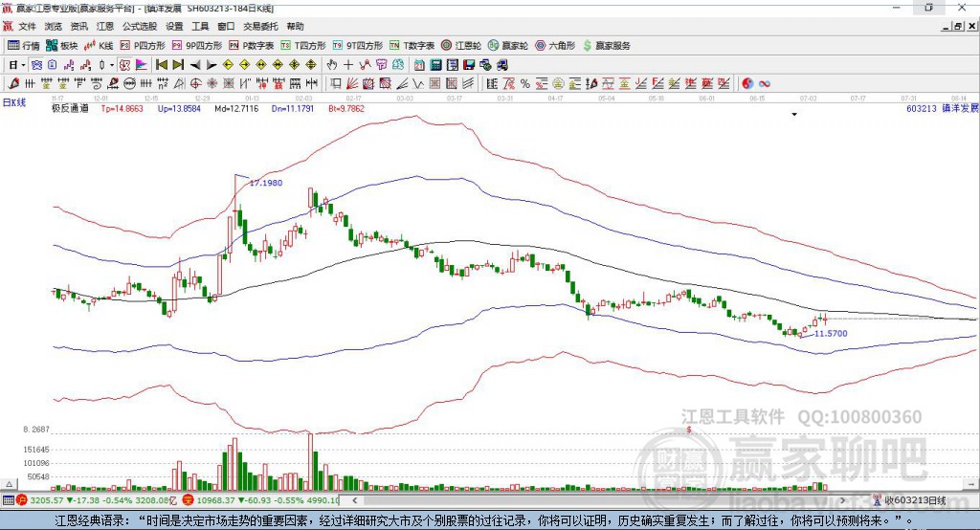The image size is (980, 530).
Task: Open the P四方形 tool
Action: click(x=143, y=46)
